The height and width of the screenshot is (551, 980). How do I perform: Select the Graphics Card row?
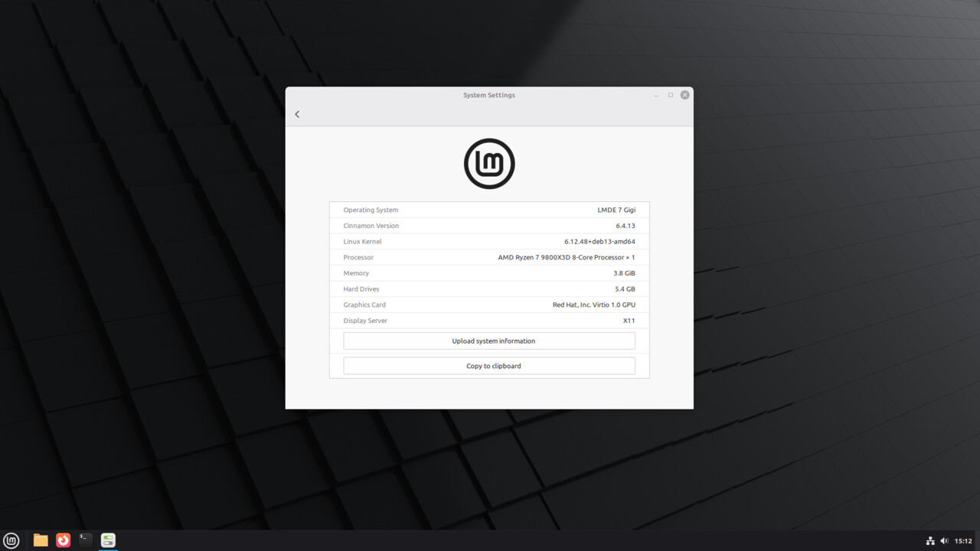[x=489, y=305]
